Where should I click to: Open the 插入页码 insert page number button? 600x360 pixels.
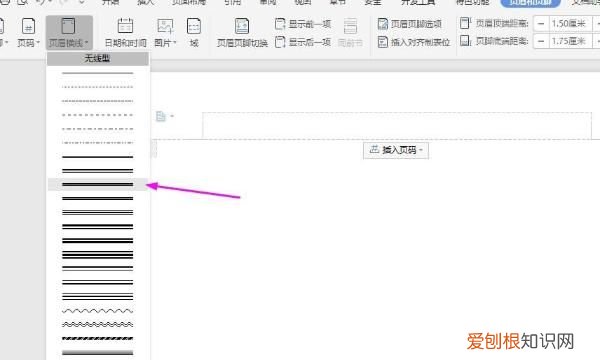pyautogui.click(x=396, y=150)
